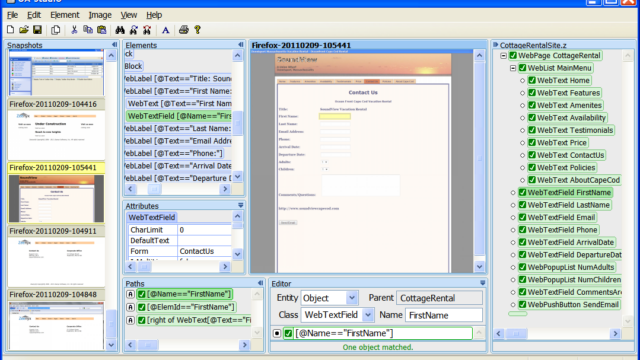640x360 pixels.
Task: Click the yellow question mark Help icon
Action: pyautogui.click(x=198, y=30)
